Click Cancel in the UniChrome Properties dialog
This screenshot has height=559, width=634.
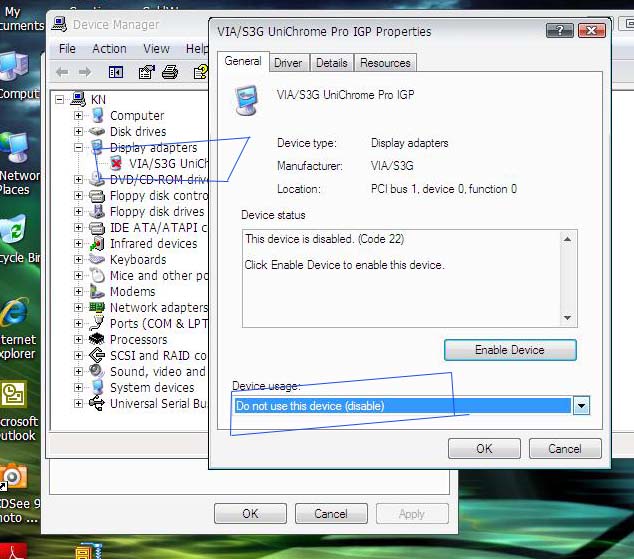pyautogui.click(x=565, y=449)
